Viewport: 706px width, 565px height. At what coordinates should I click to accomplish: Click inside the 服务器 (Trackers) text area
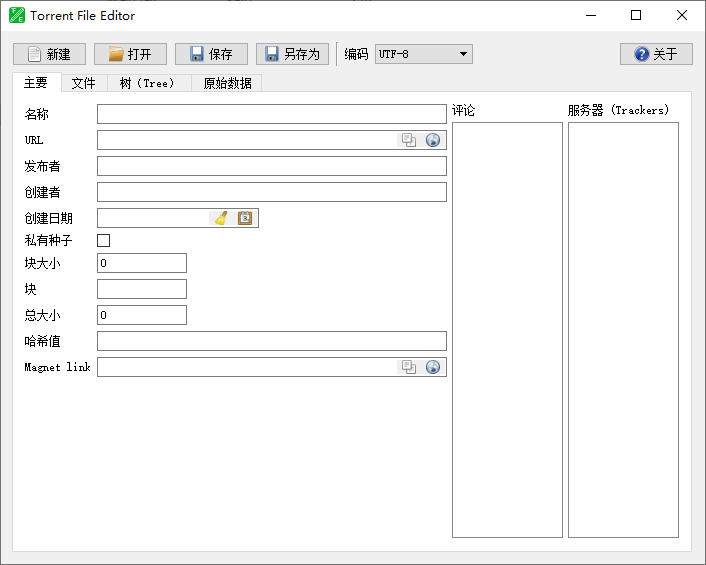[x=623, y=330]
